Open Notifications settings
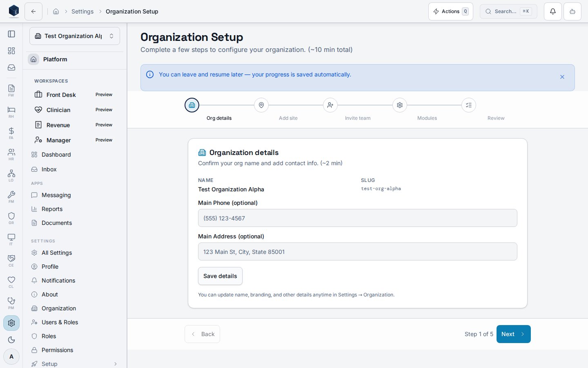 point(75,280)
